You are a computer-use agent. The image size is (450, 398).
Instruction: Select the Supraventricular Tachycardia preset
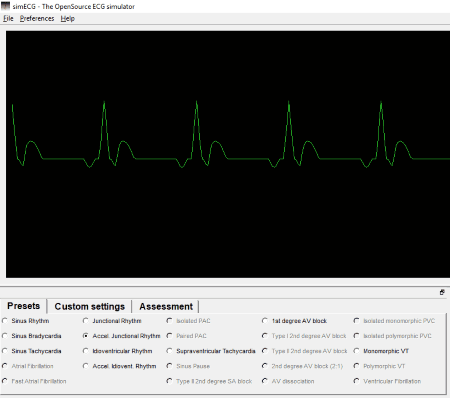coord(211,351)
